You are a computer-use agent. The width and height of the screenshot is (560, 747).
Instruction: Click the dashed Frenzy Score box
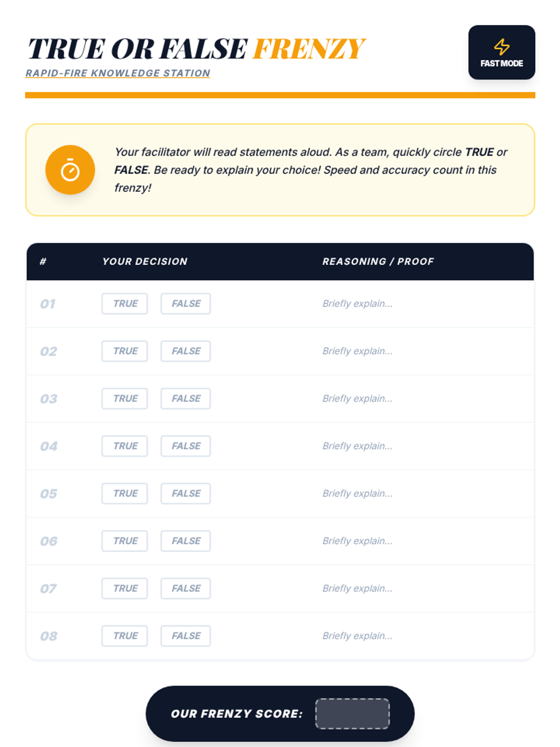[x=352, y=713]
